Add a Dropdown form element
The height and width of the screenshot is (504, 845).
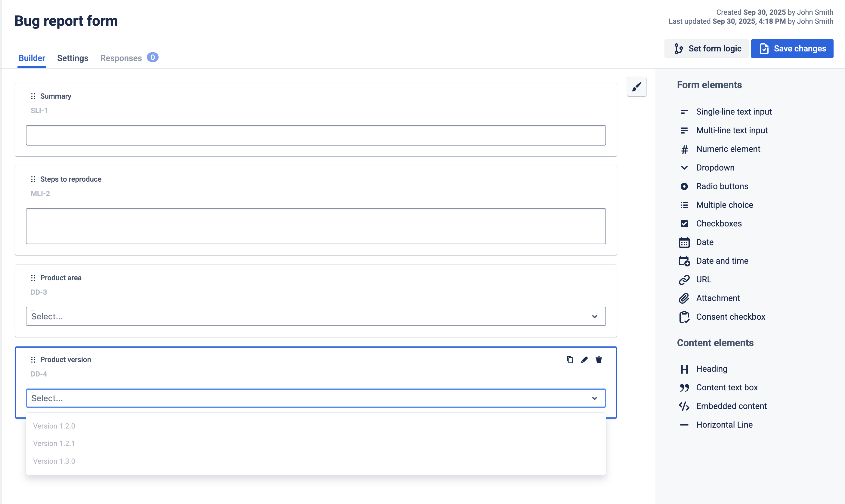(x=715, y=167)
